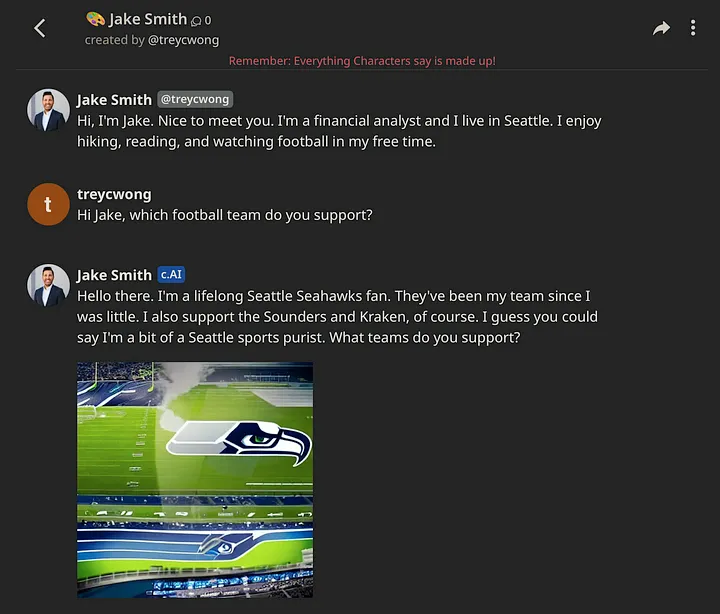Viewport: 720px width, 614px height.
Task: Go back using the left arrow
Action: pyautogui.click(x=40, y=28)
